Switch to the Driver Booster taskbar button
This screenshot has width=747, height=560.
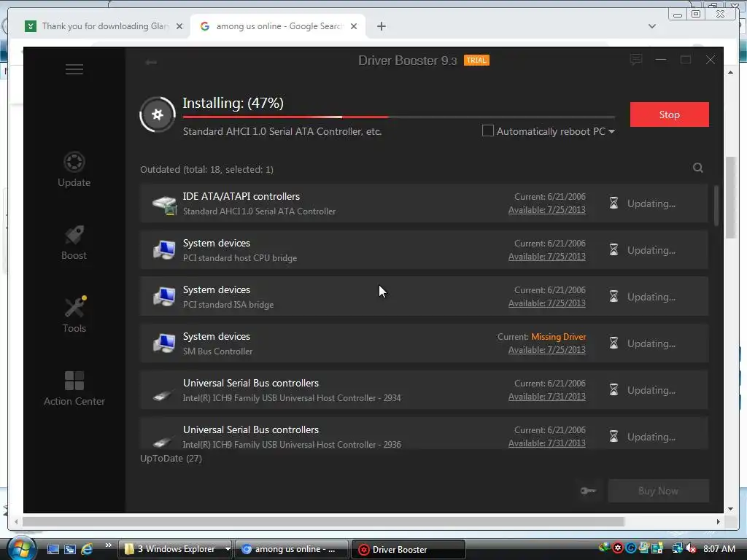pos(408,550)
